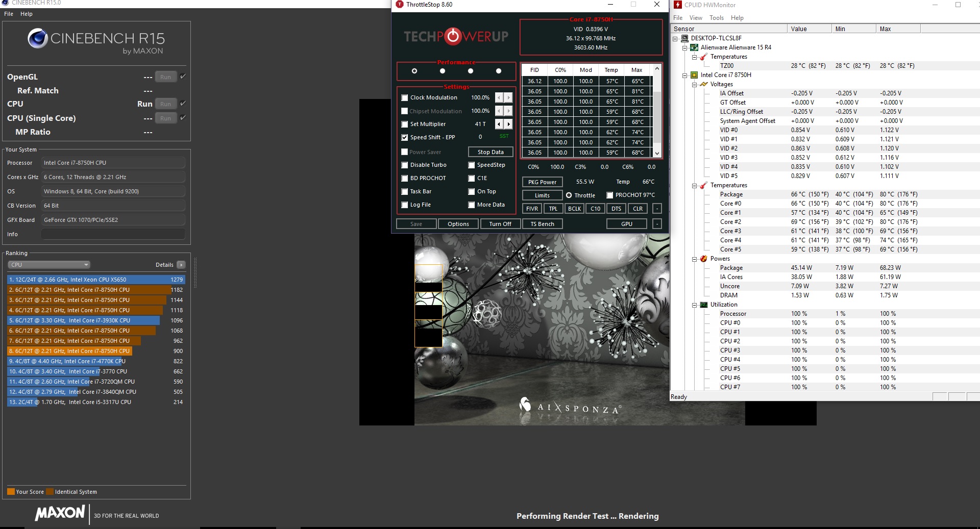This screenshot has width=980, height=529.
Task: Select the first Performance profile radio button
Action: (x=414, y=71)
